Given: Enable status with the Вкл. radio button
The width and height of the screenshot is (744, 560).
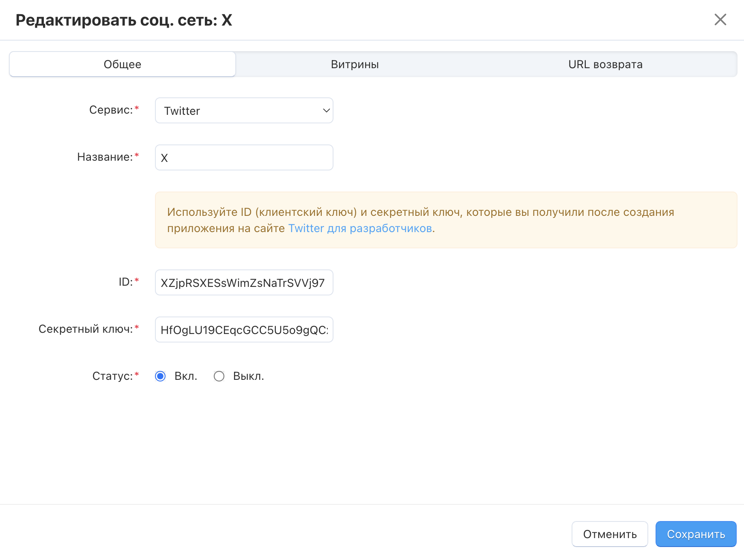Looking at the screenshot, I should [x=161, y=376].
